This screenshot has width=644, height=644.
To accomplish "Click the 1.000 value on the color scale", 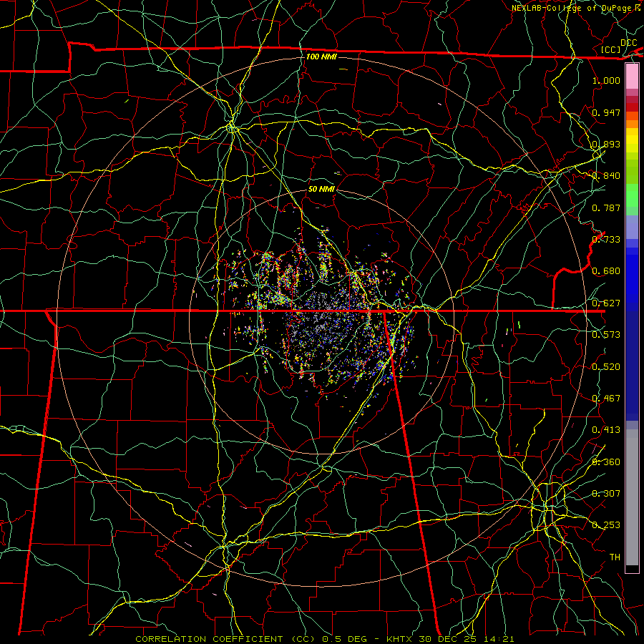I will (x=606, y=80).
